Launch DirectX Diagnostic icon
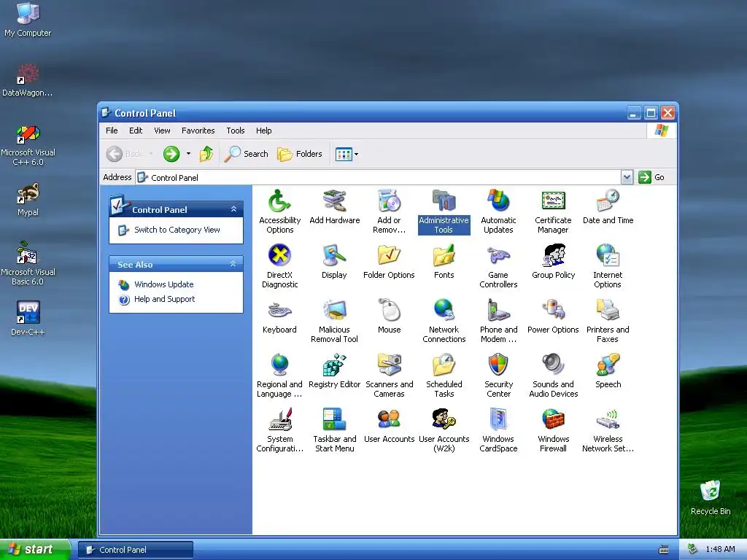This screenshot has width=747, height=560. (x=279, y=266)
